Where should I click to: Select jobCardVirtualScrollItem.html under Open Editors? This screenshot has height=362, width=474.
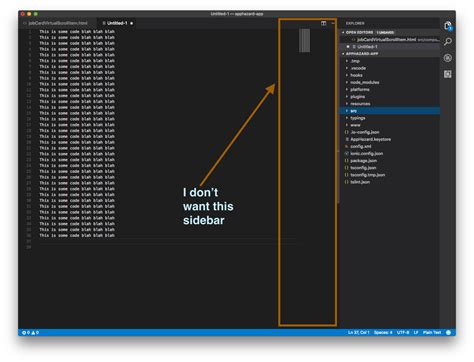390,40
